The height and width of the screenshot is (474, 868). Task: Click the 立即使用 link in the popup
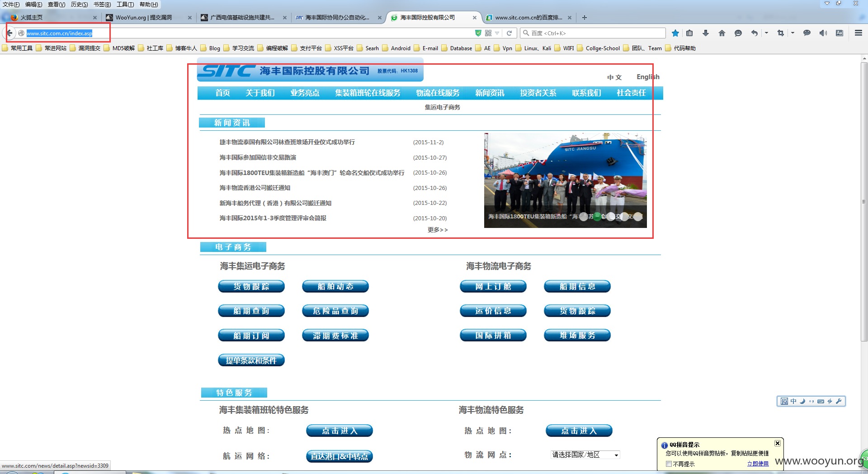[x=758, y=464]
